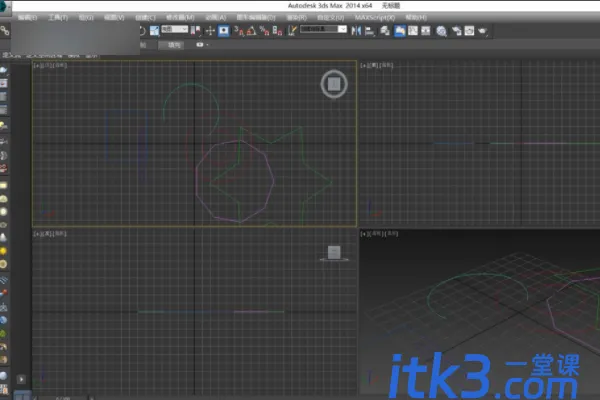Viewport: 600px width, 400px height.
Task: Toggle the 3D Snaps button
Action: point(239,31)
